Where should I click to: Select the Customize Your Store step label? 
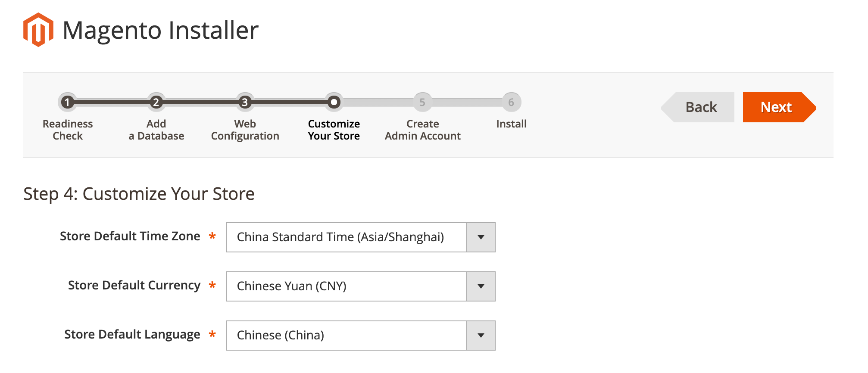(x=334, y=130)
